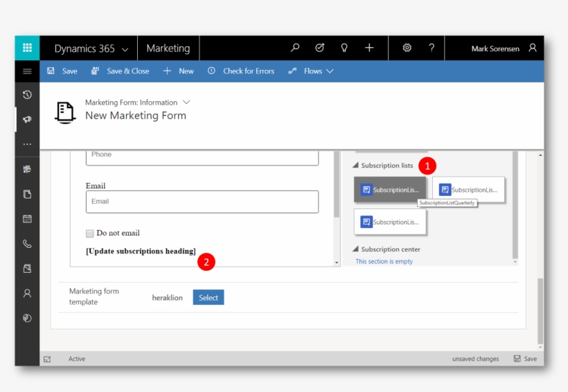The image size is (568, 392).
Task: Click the unsaved changes status text
Action: coord(475,359)
